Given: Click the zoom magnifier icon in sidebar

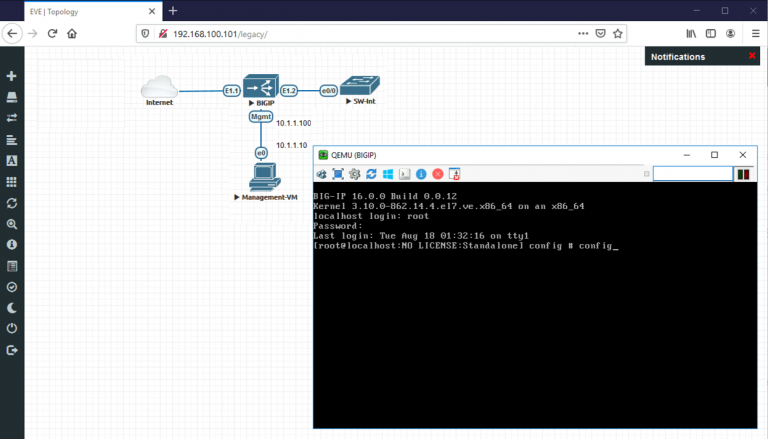Looking at the screenshot, I should pos(12,224).
